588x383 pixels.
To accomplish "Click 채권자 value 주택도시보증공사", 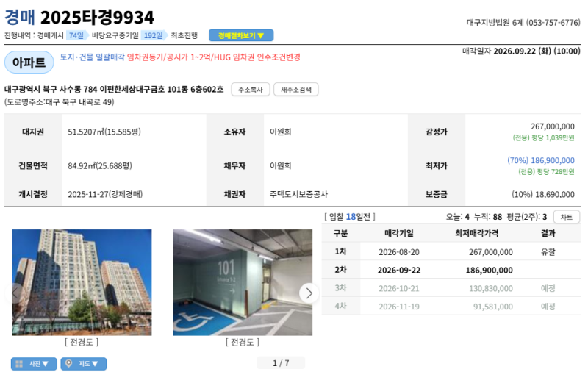I will (298, 194).
